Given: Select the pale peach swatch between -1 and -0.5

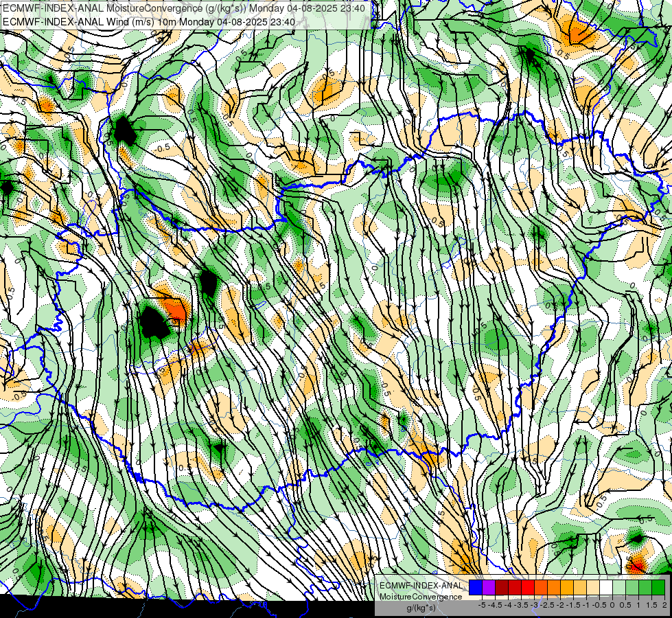Looking at the screenshot, I should [x=593, y=588].
